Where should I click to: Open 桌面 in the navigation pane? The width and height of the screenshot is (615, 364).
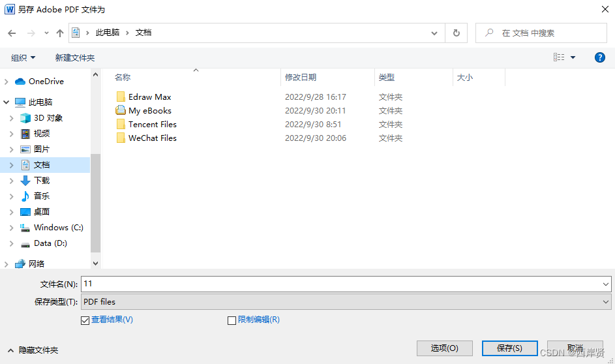pyautogui.click(x=42, y=212)
